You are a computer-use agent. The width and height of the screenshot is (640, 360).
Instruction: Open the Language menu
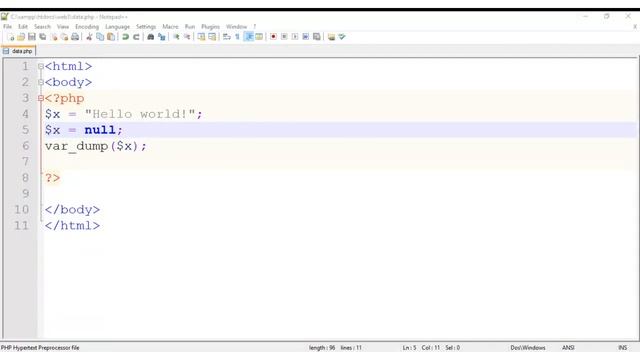pos(118,27)
